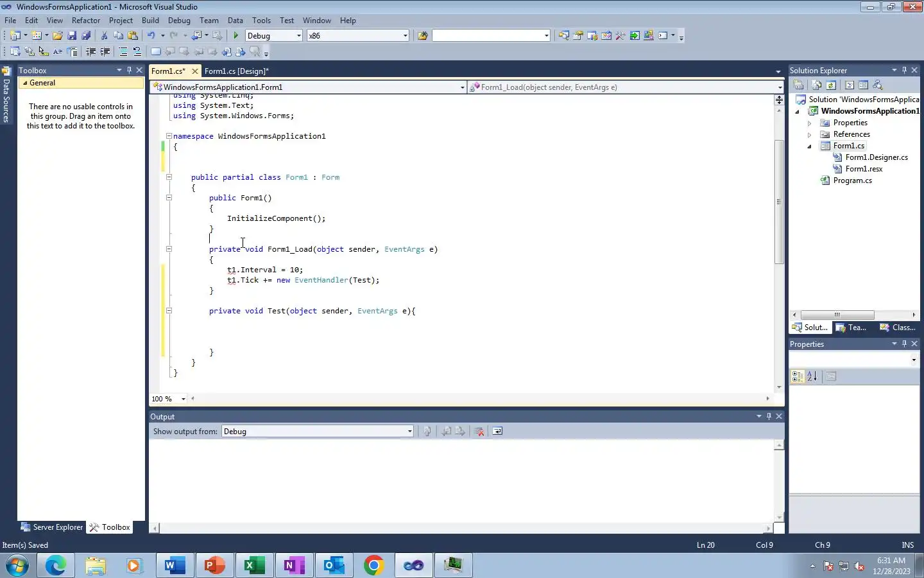This screenshot has width=924, height=578.
Task: Save Form1.cs with the floppy disk icon
Action: pos(72,36)
